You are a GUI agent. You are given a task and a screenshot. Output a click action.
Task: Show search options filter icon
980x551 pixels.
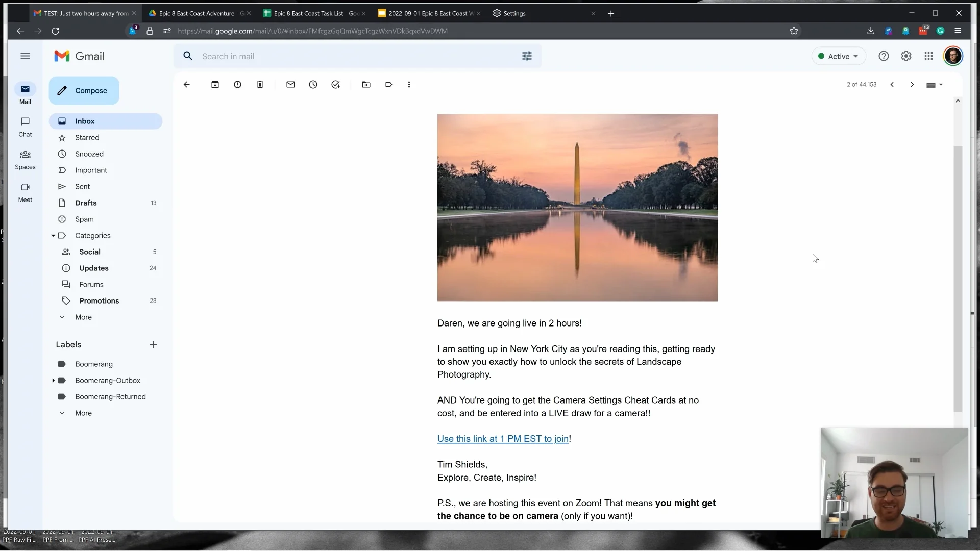tap(527, 56)
